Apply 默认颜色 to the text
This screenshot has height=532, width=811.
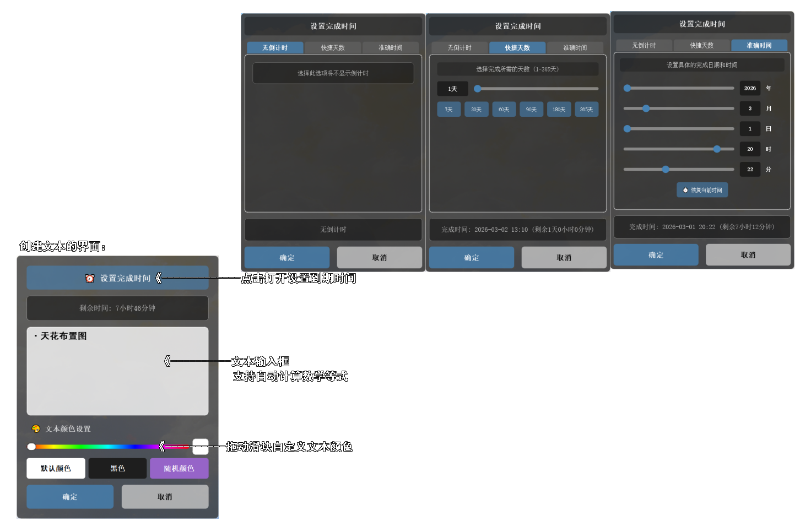[x=56, y=469]
